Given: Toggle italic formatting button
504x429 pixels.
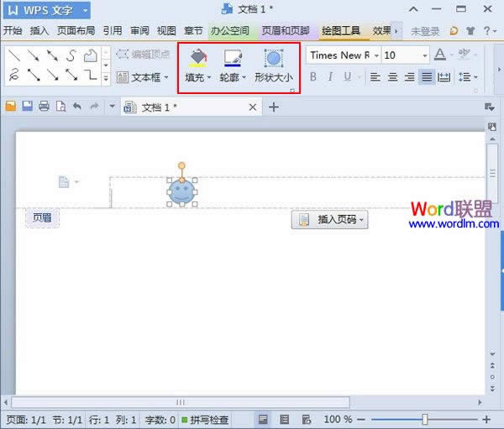Looking at the screenshot, I should pyautogui.click(x=330, y=77).
